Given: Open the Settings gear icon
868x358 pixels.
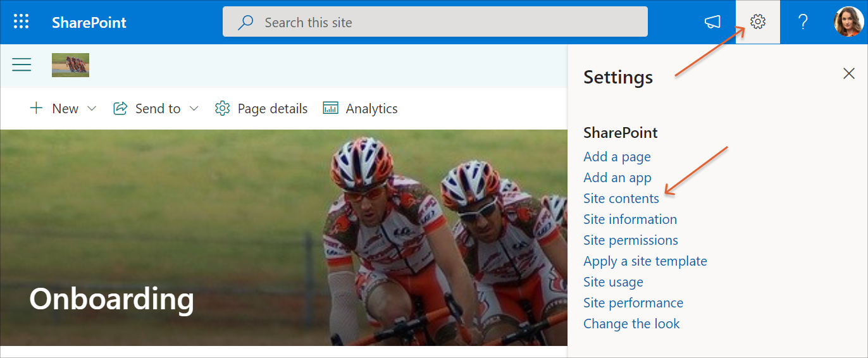Looking at the screenshot, I should pos(757,22).
